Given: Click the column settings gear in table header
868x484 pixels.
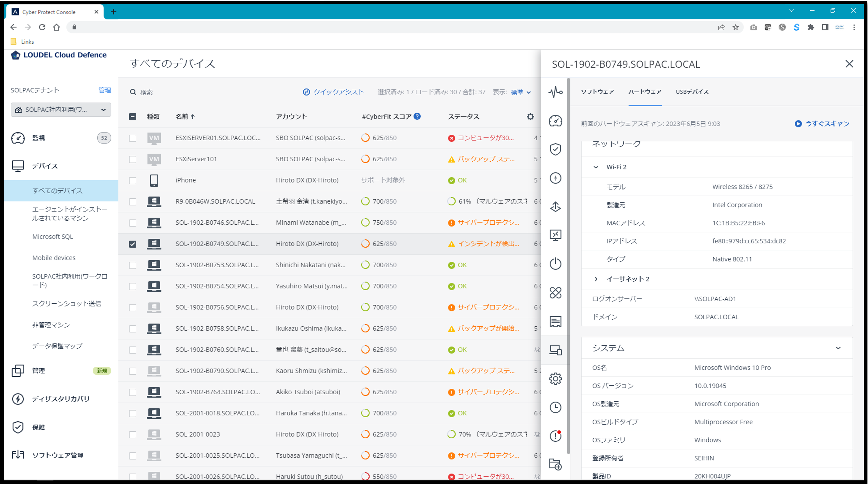Looking at the screenshot, I should (530, 117).
